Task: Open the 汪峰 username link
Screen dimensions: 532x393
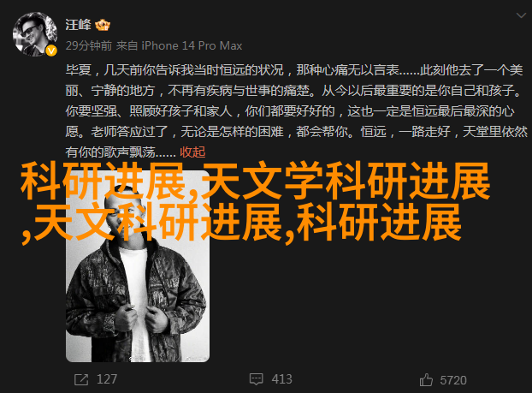Action: click(79, 25)
